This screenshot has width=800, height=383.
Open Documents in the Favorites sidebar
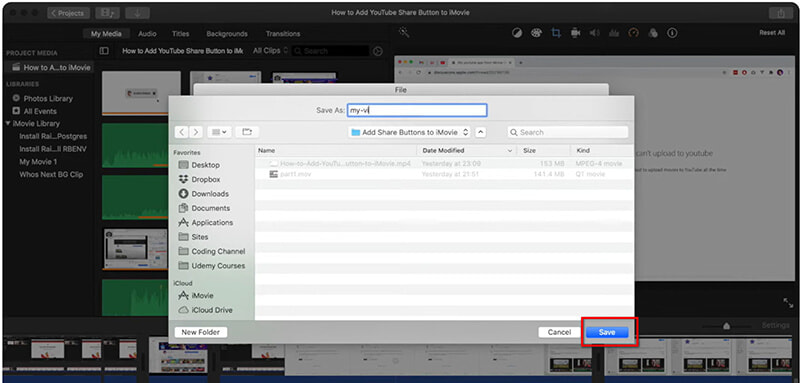pos(204,208)
